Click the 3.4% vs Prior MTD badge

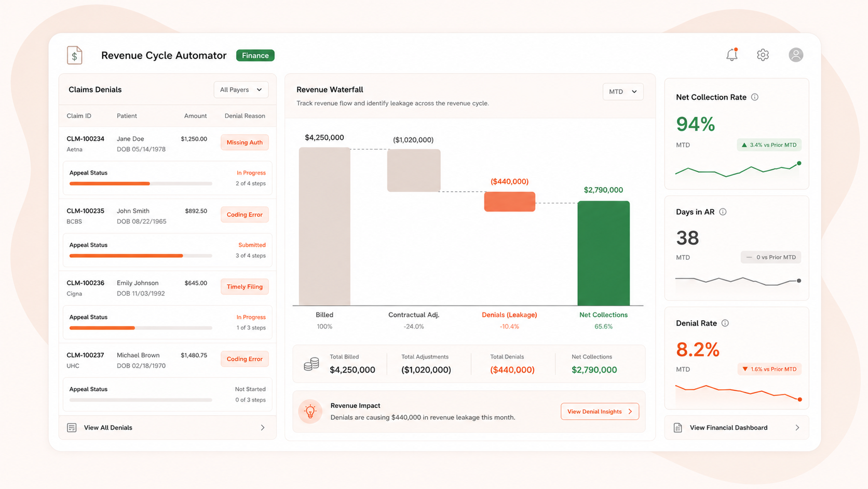coord(769,145)
